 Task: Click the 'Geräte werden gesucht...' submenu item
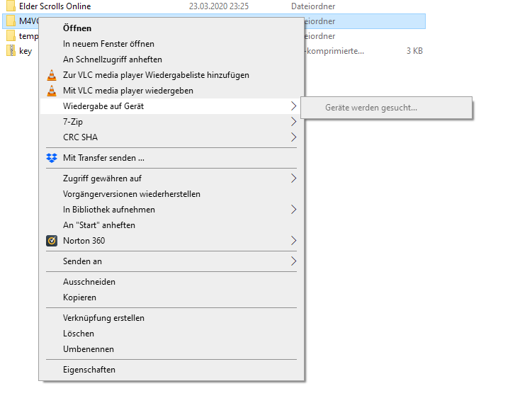[386, 108]
